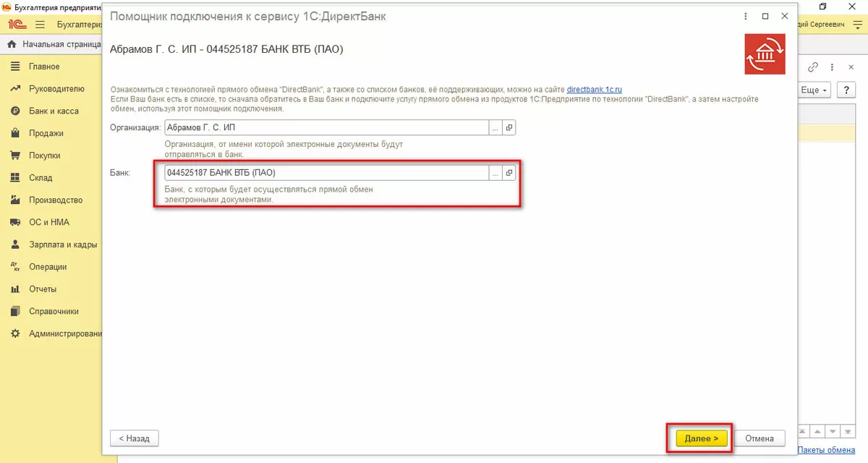Image resolution: width=868 pixels, height=463 pixels.
Task: Click the dialog heading 'Абрамов Г. С. ИП - 044525187'
Action: coord(226,49)
